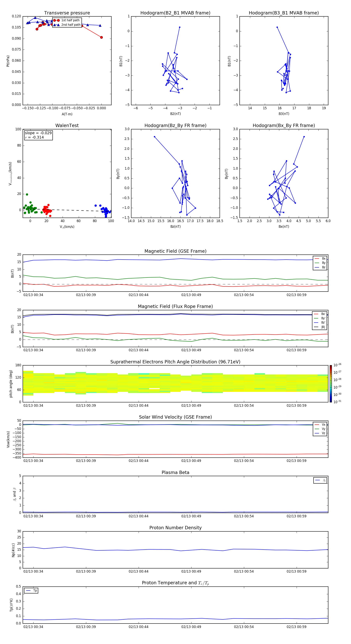Click the 'Transverse pressure' plot title
The width and height of the screenshot is (351, 644).
[67, 13]
